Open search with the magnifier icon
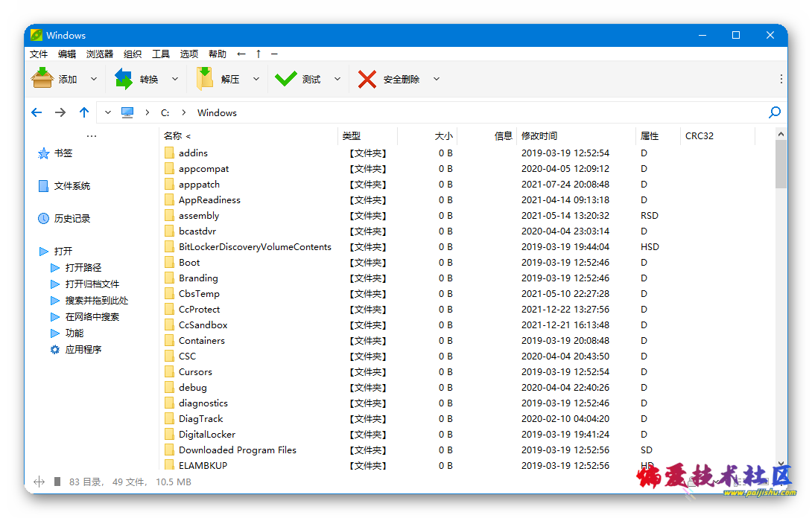Image resolution: width=812 pixels, height=518 pixels. pos(775,112)
